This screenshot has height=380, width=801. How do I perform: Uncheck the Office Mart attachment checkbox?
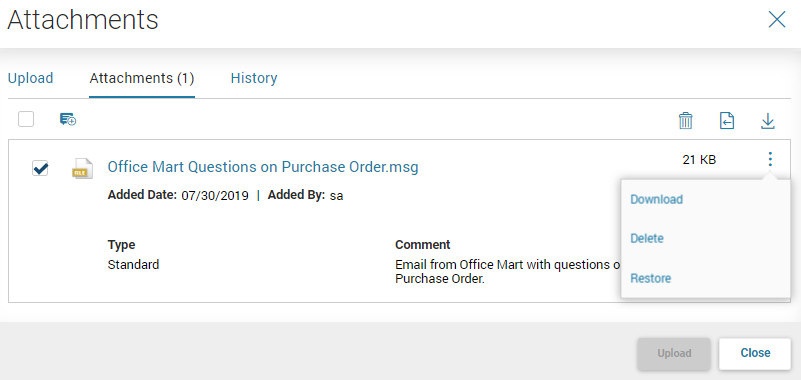point(40,168)
